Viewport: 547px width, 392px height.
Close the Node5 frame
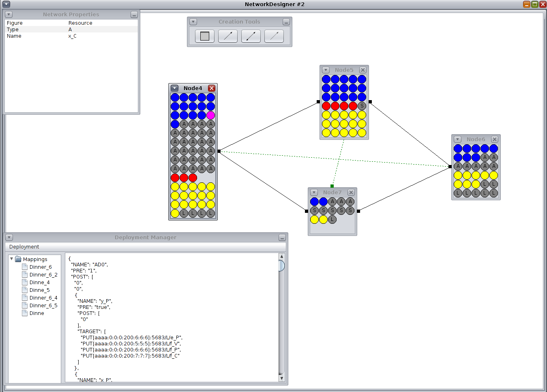pyautogui.click(x=363, y=70)
